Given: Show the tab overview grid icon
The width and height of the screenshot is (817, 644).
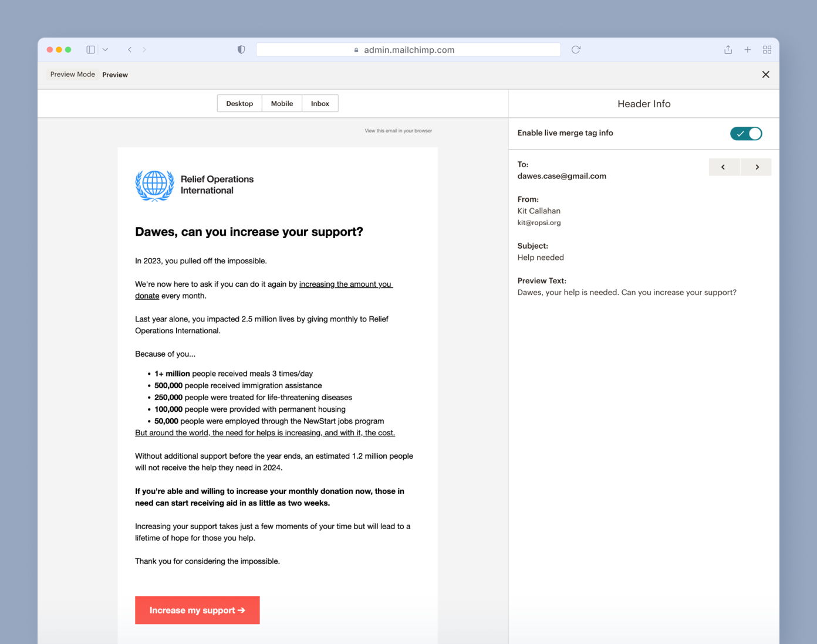Looking at the screenshot, I should (767, 50).
